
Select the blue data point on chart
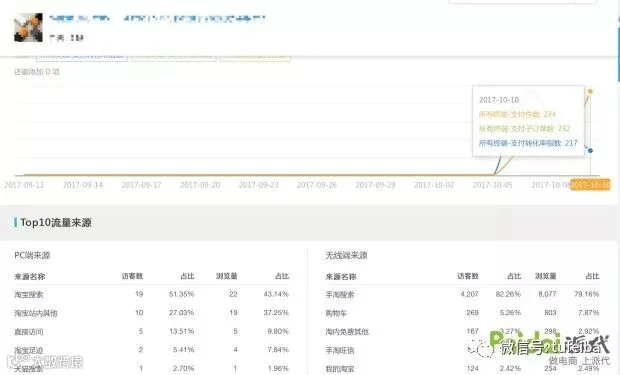coord(590,150)
